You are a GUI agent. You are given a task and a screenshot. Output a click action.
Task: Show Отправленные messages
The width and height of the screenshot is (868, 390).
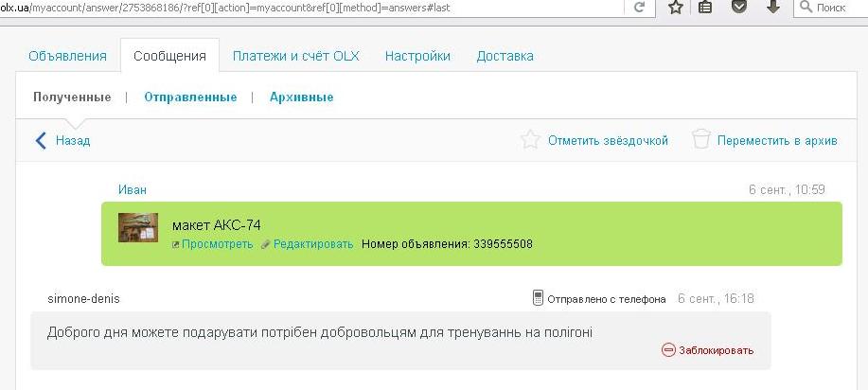click(190, 97)
